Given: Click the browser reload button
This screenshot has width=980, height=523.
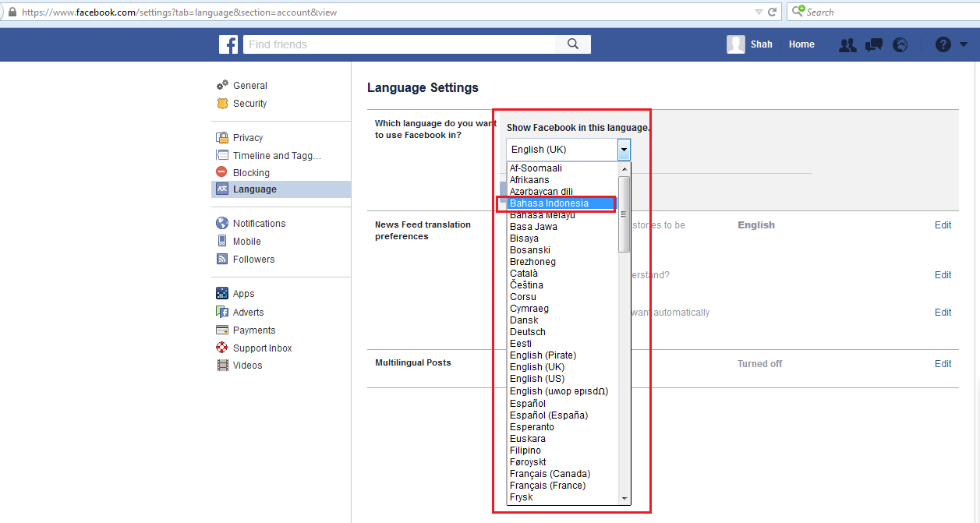Looking at the screenshot, I should 772,12.
